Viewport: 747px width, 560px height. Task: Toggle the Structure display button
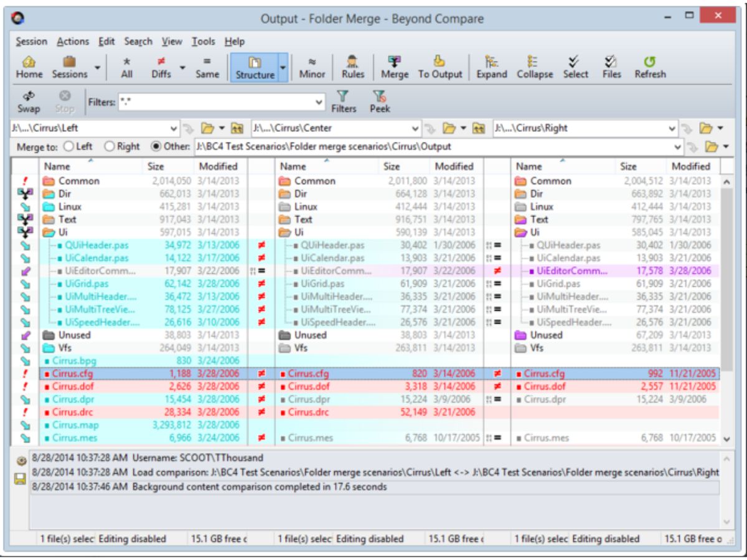point(255,67)
